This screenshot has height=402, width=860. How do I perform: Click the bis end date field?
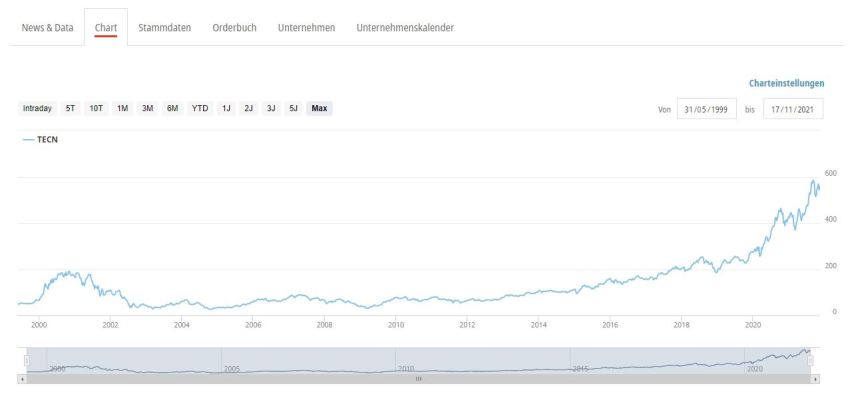793,109
